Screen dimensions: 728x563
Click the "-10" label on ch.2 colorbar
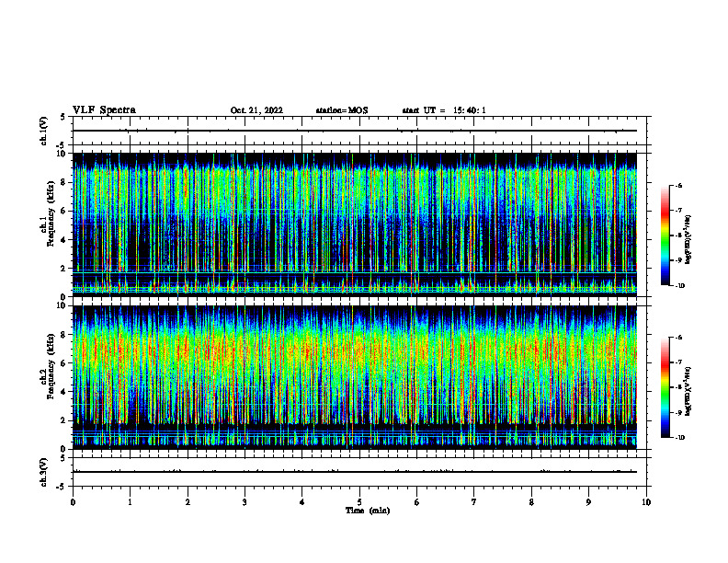[679, 438]
